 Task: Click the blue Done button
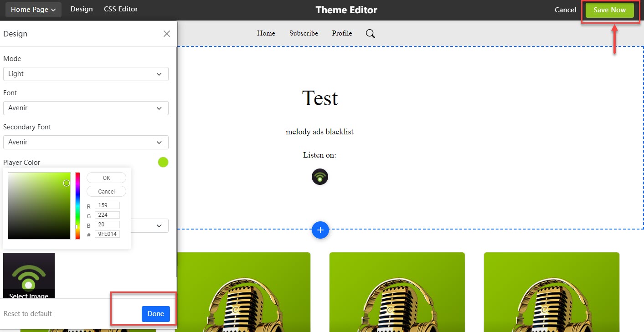coord(156,314)
